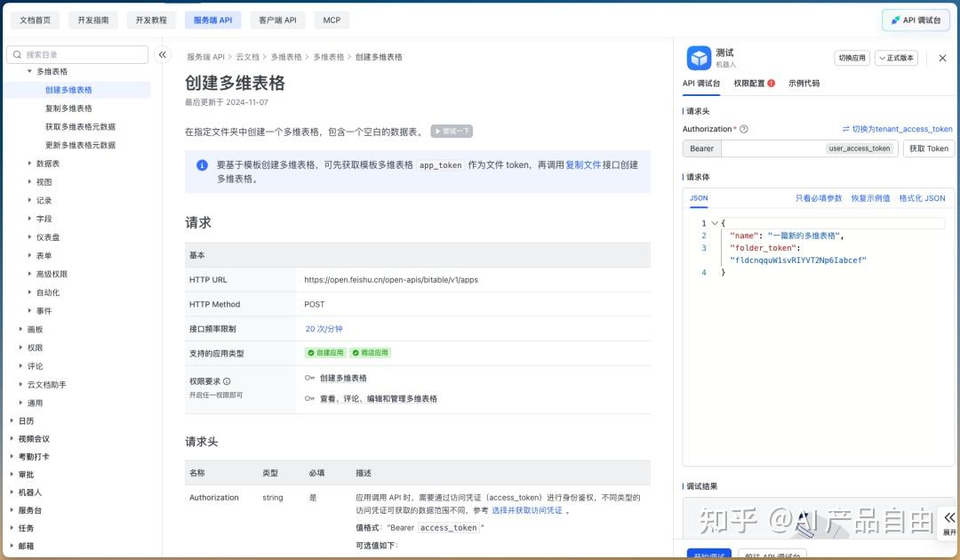Screen dimensions: 960x560
Task: Open the 开发指南 top tab
Action: click(x=93, y=20)
